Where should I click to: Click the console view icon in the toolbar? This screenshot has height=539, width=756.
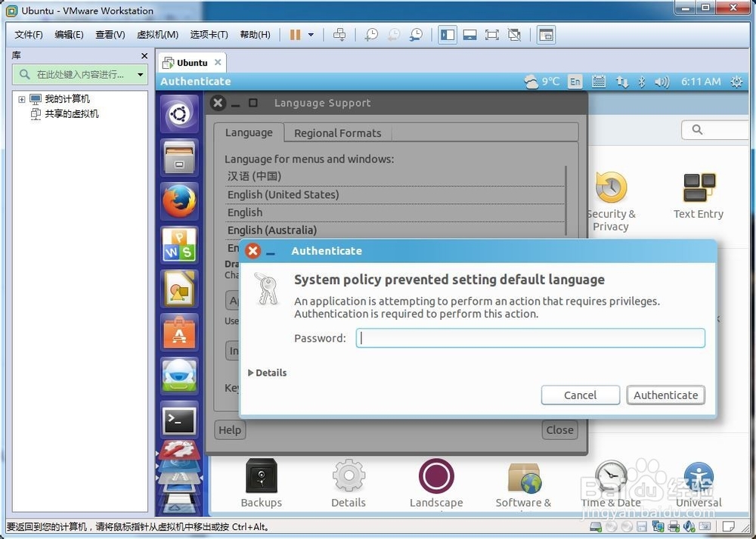pos(546,35)
